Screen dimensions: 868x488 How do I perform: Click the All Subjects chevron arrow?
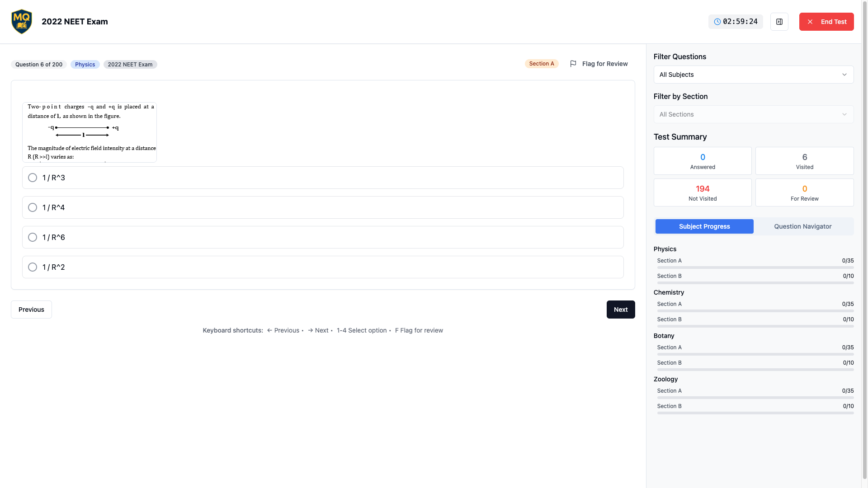[844, 75]
